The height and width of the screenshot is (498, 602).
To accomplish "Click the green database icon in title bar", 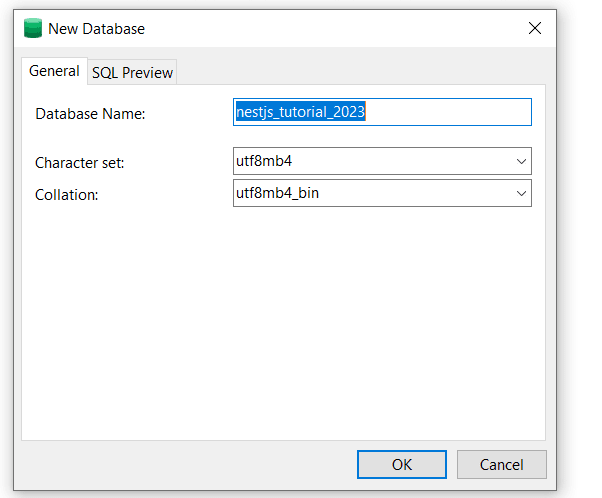I will (x=33, y=28).
